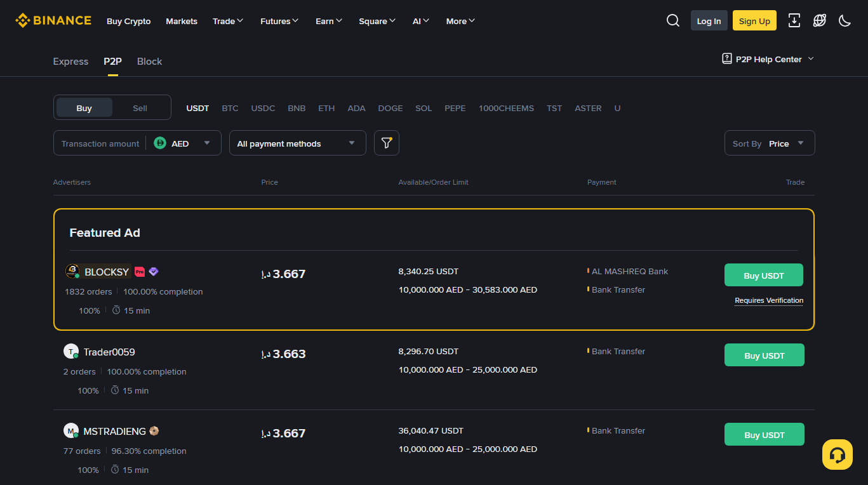Click MSTRADIENG avatar
868x485 pixels.
point(71,431)
